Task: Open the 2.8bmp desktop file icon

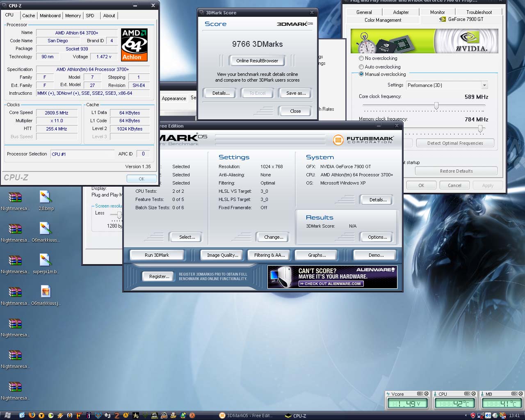Action: (x=46, y=198)
